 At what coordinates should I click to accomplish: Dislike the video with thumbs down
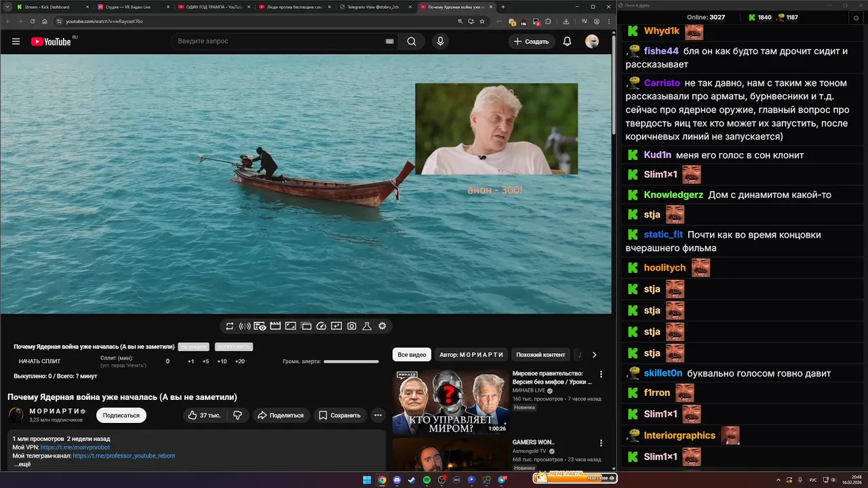point(237,415)
